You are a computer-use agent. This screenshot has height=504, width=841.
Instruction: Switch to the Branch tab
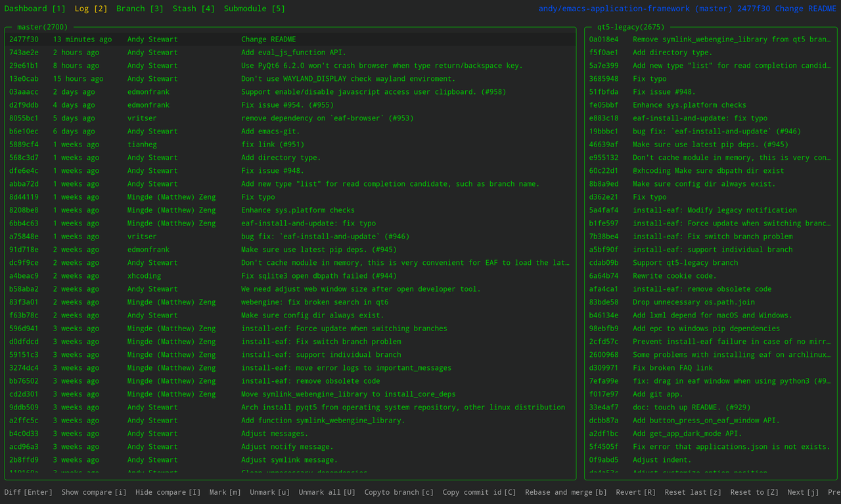[140, 9]
